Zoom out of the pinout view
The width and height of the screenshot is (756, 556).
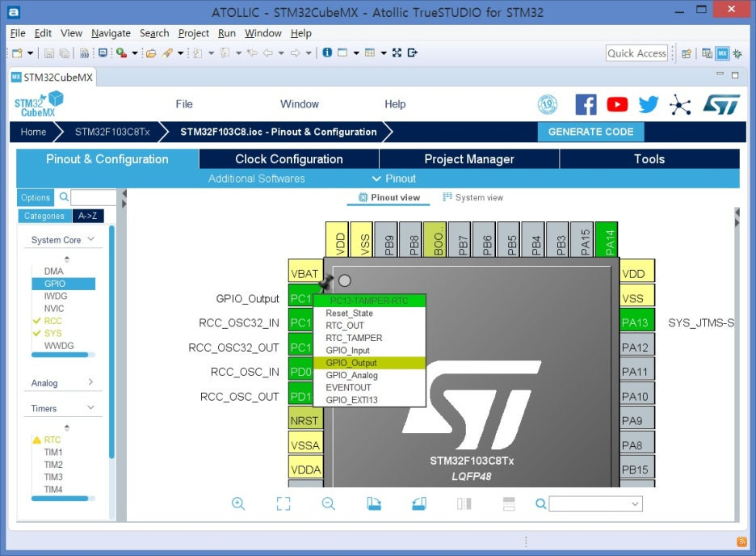click(329, 504)
